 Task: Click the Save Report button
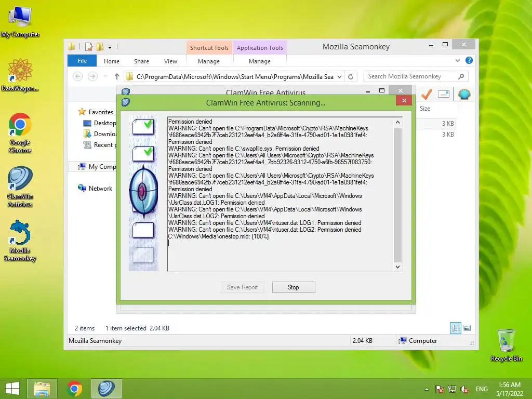pyautogui.click(x=242, y=287)
